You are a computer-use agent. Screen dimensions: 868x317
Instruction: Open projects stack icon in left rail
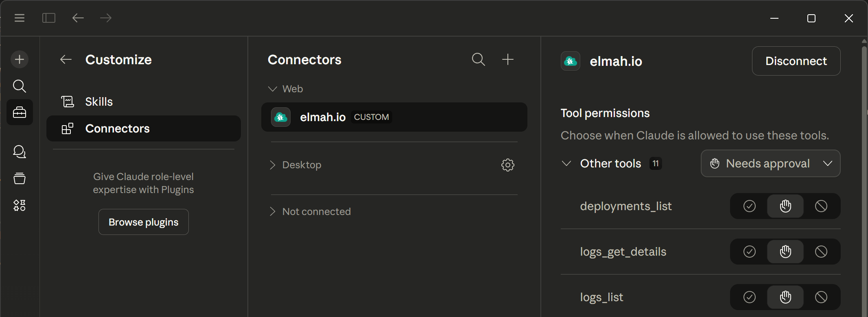[20, 178]
